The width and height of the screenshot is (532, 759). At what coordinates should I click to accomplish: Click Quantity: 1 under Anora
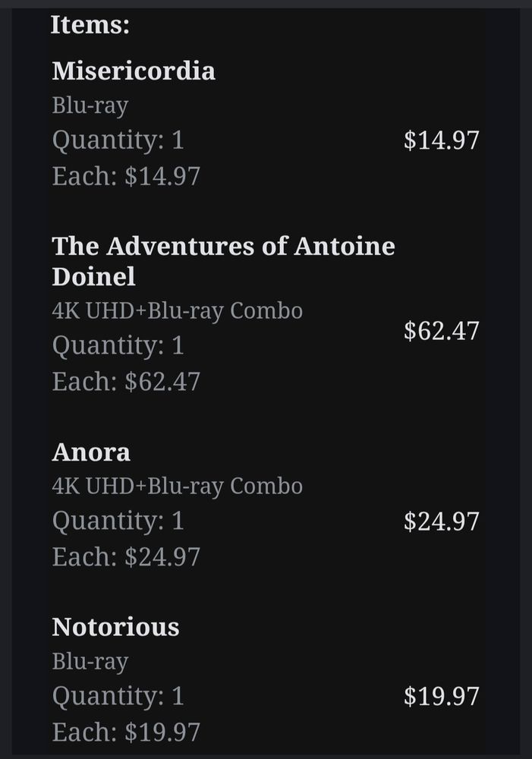click(118, 521)
